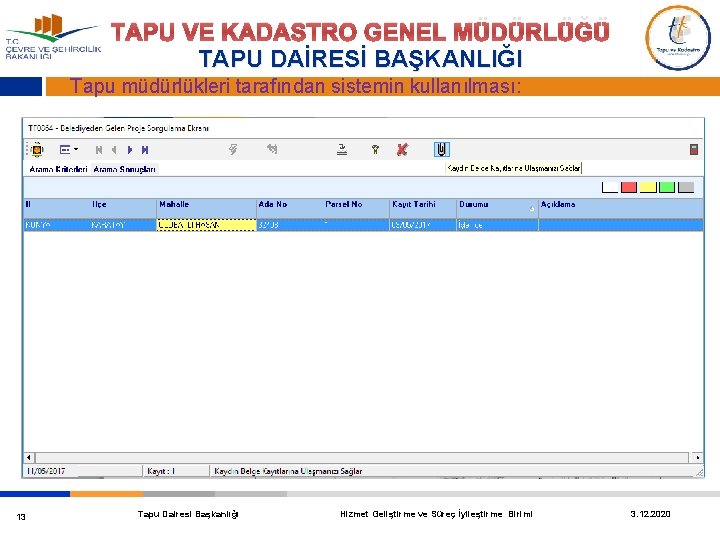Viewport: 720px width, 540px height.
Task: Sort by the Kayıt Tarihi column header
Action: (423, 208)
